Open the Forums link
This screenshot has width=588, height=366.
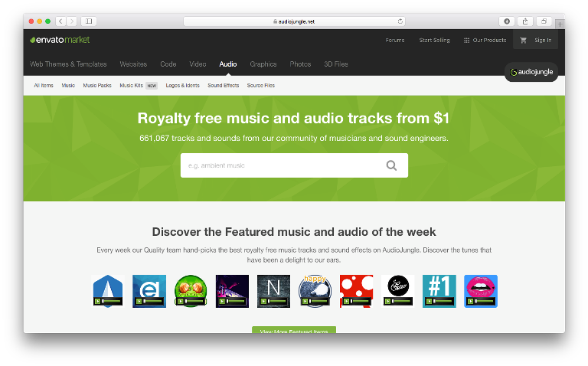395,40
